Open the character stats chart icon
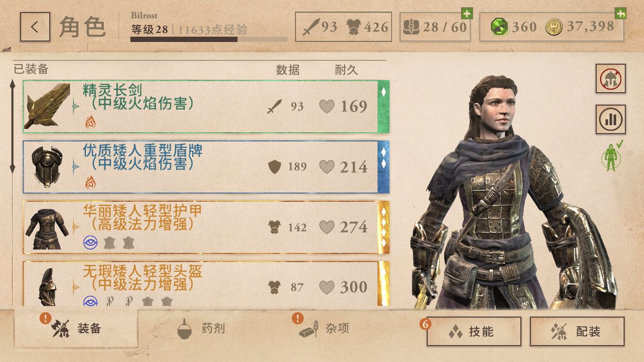644x362 pixels. tap(611, 119)
